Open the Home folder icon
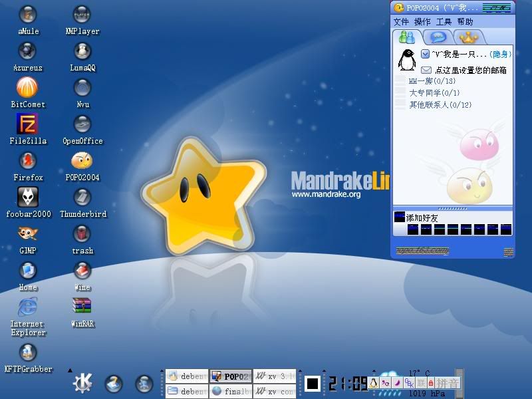Screen dimensions: 532x399 pyautogui.click(x=28, y=277)
